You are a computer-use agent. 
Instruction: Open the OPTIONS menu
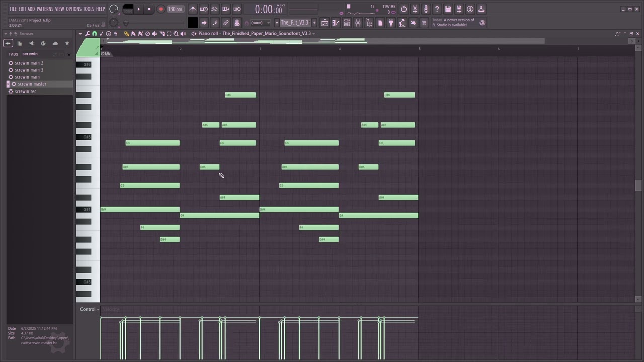73,9
